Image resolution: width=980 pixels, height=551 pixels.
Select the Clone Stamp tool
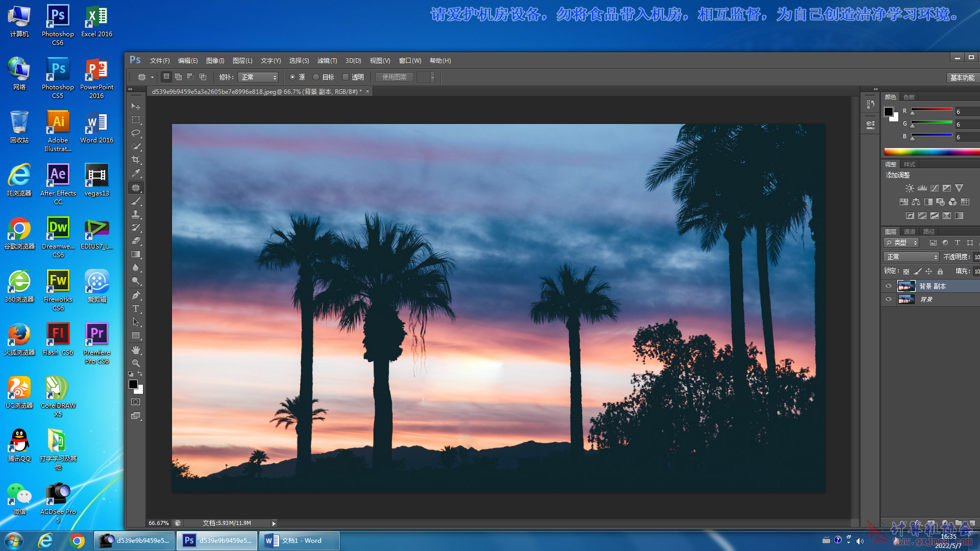(x=136, y=214)
